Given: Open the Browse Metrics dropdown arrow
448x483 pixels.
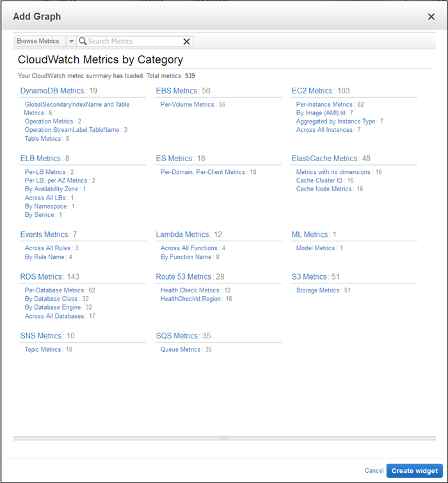Looking at the screenshot, I should pos(71,42).
